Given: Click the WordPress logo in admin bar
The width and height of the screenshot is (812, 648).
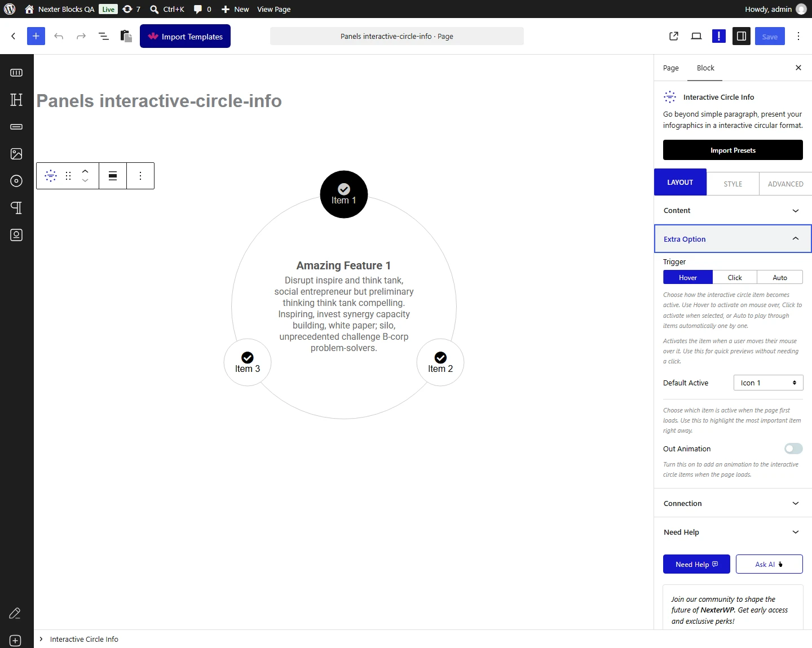Looking at the screenshot, I should (x=10, y=9).
